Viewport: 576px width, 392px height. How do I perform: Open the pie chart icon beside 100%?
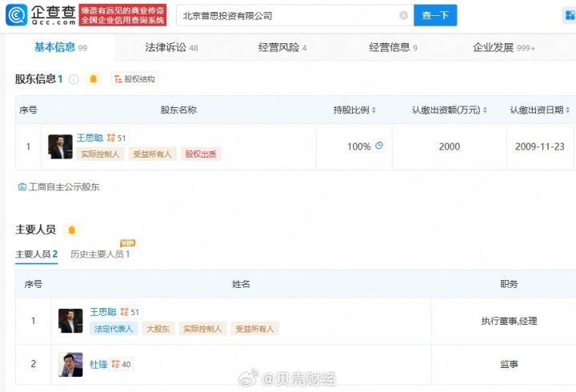pos(379,146)
